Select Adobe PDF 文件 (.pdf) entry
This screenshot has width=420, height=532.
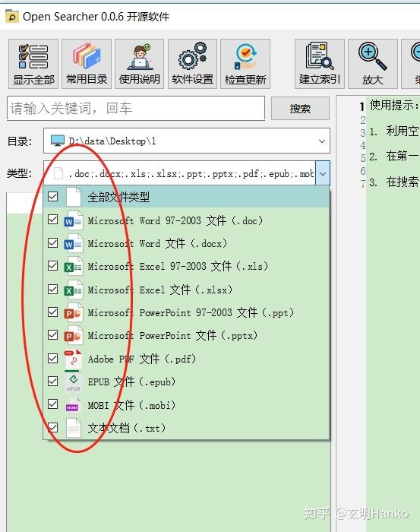(186, 359)
